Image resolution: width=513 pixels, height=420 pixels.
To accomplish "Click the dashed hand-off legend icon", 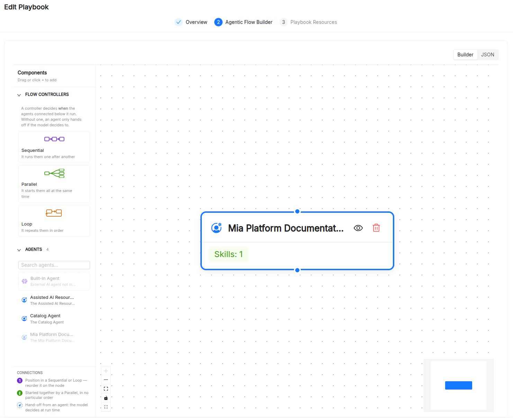I will pyautogui.click(x=20, y=405).
